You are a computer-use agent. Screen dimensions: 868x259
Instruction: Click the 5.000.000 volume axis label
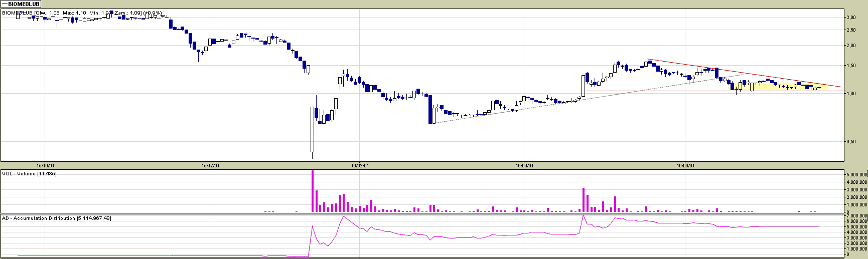(856, 175)
